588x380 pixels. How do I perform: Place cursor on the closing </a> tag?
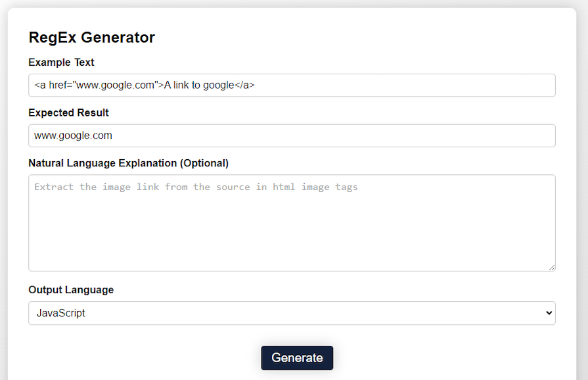click(x=245, y=85)
